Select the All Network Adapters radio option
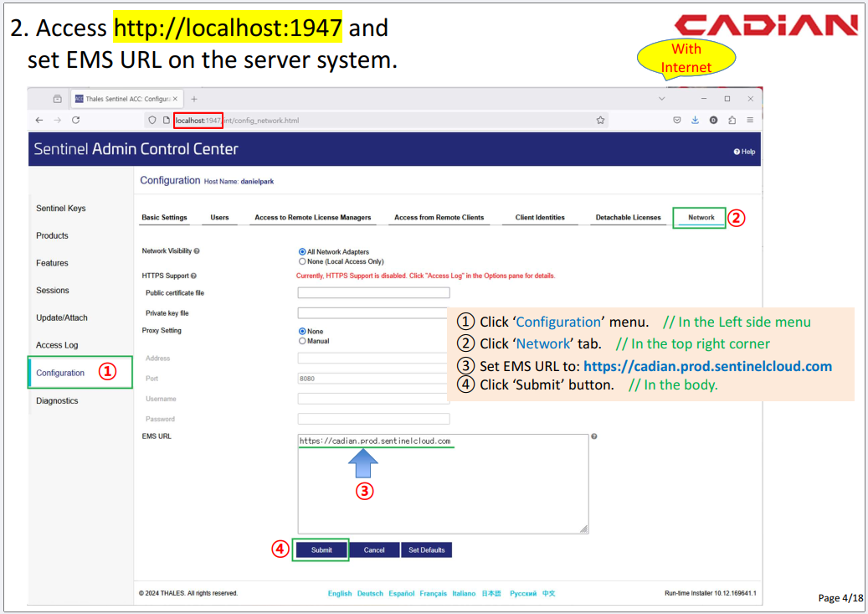 point(302,252)
